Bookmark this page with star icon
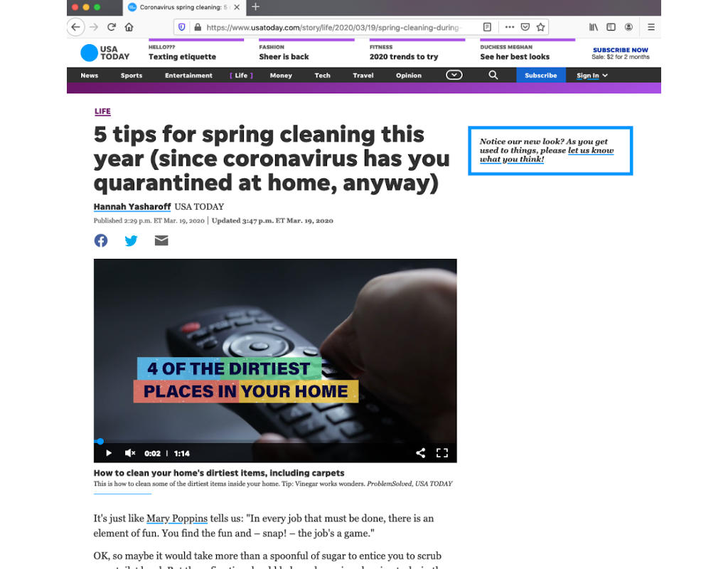The width and height of the screenshot is (728, 569). pos(540,27)
